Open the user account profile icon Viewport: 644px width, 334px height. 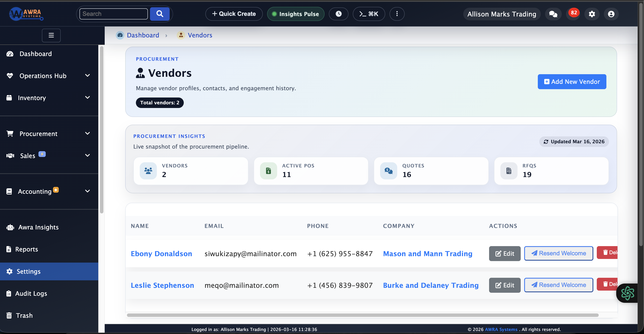coord(611,14)
